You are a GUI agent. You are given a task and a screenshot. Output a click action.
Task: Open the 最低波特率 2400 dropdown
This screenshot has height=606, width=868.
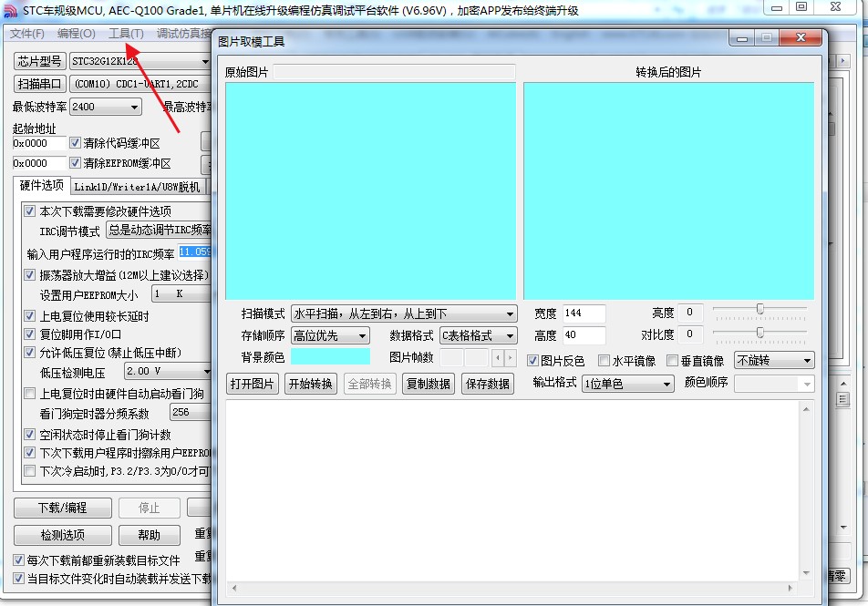[x=106, y=107]
